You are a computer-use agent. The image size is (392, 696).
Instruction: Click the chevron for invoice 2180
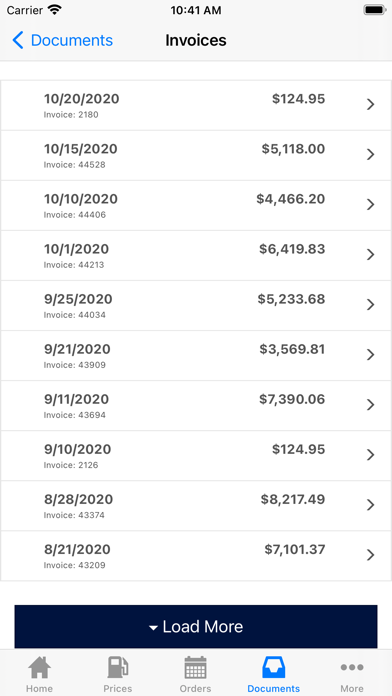(x=370, y=104)
